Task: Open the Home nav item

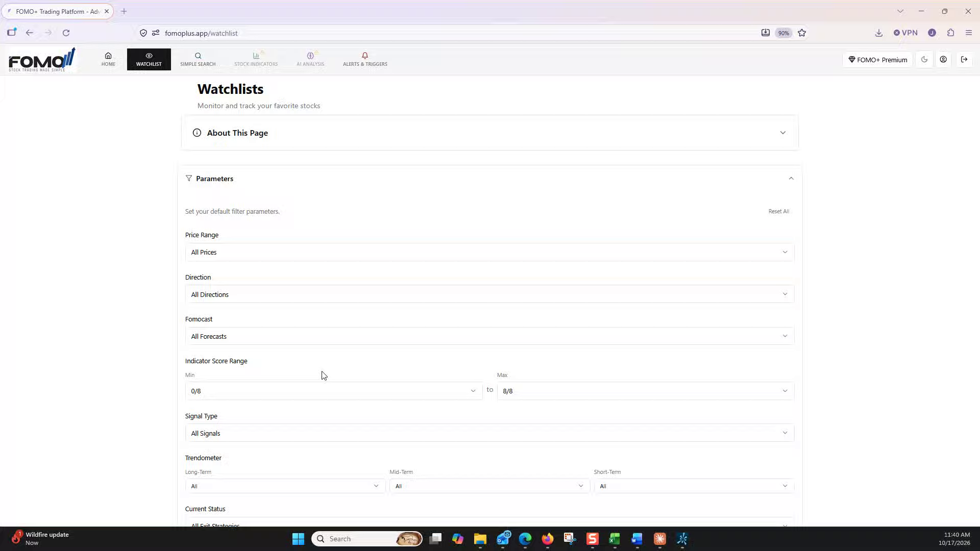Action: [108, 59]
